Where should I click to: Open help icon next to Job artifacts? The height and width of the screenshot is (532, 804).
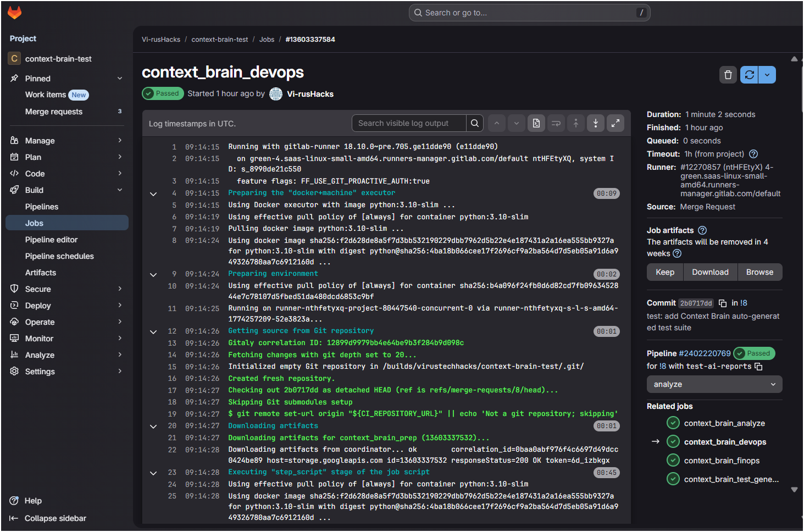pos(702,230)
